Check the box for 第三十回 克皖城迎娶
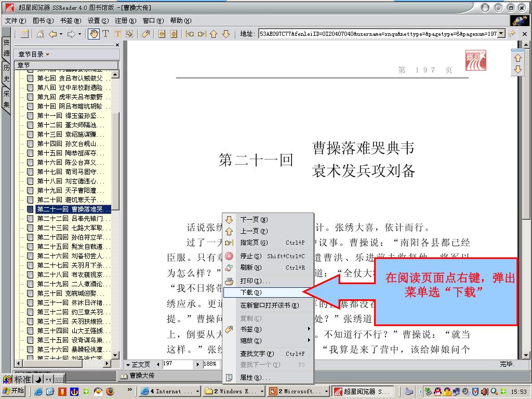 coord(30,293)
